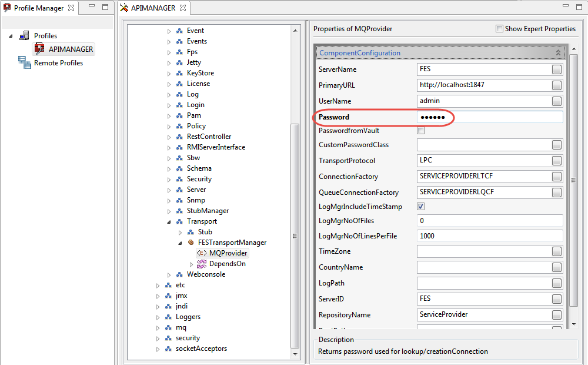Image resolution: width=588 pixels, height=365 pixels.
Task: Click the properties panel vertical scrollbar
Action: coord(573,177)
